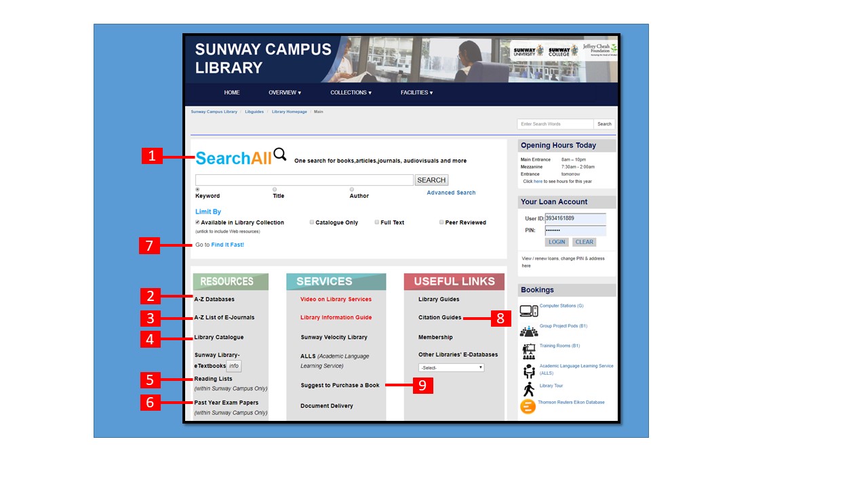This screenshot has height=488, width=868.
Task: Expand the COLLECTIONS navigation menu
Action: (x=351, y=93)
